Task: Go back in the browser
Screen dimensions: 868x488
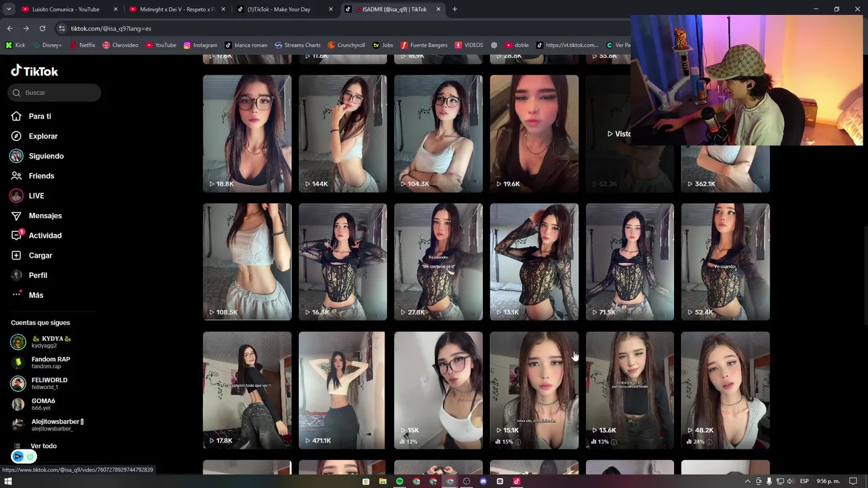Action: (9, 28)
